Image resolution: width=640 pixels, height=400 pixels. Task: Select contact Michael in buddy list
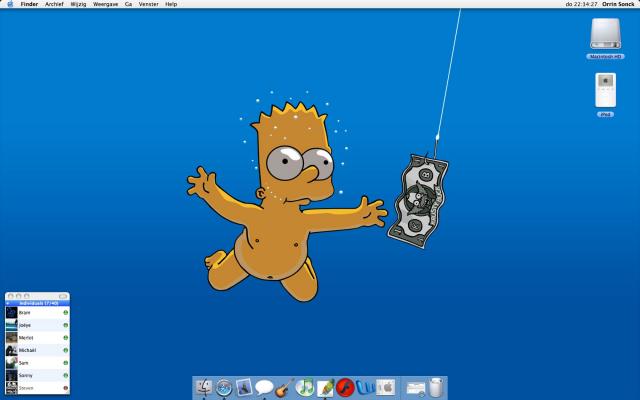coord(37,350)
